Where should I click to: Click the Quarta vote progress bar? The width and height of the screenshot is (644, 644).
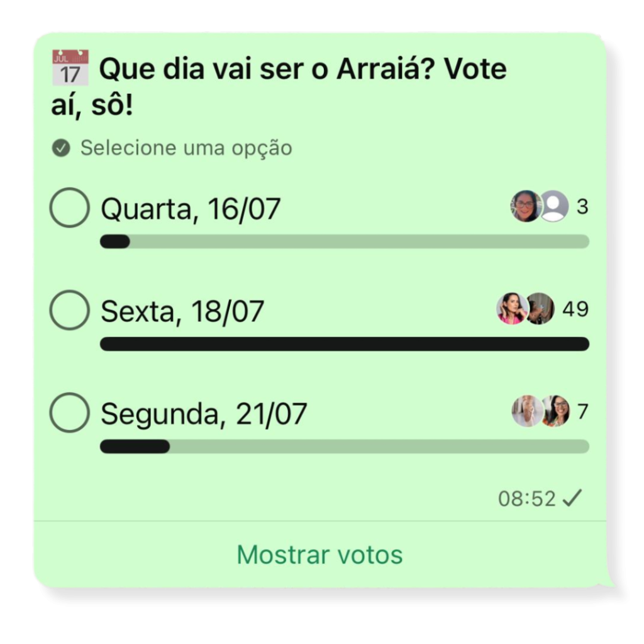pyautogui.click(x=345, y=241)
